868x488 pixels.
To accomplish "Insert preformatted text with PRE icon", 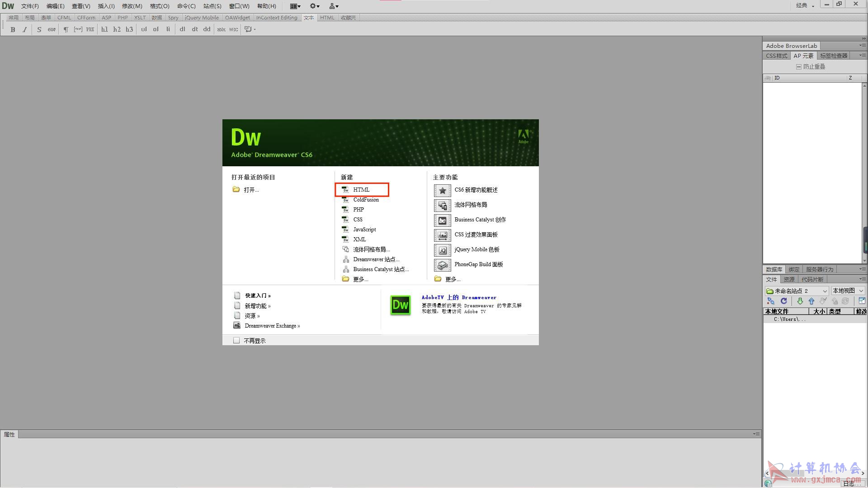I will (90, 29).
